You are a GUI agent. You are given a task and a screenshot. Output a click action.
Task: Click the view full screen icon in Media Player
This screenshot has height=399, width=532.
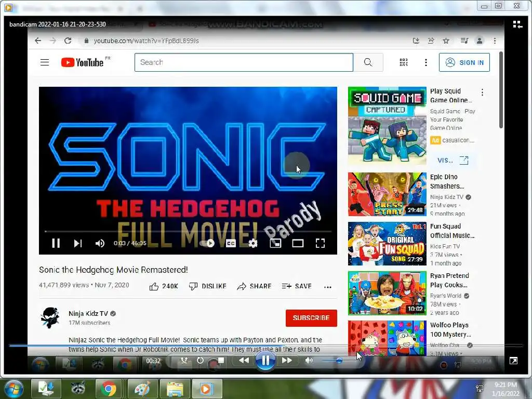point(513,361)
